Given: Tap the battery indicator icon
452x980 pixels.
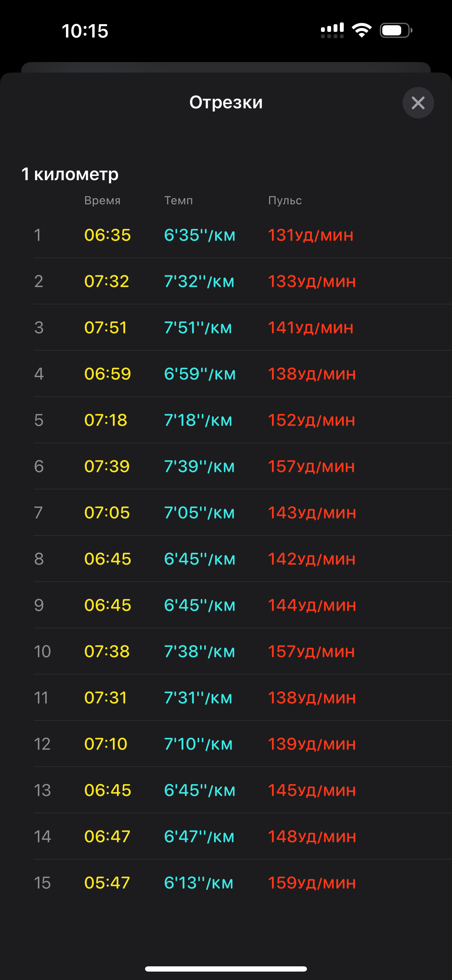Looking at the screenshot, I should tap(396, 30).
